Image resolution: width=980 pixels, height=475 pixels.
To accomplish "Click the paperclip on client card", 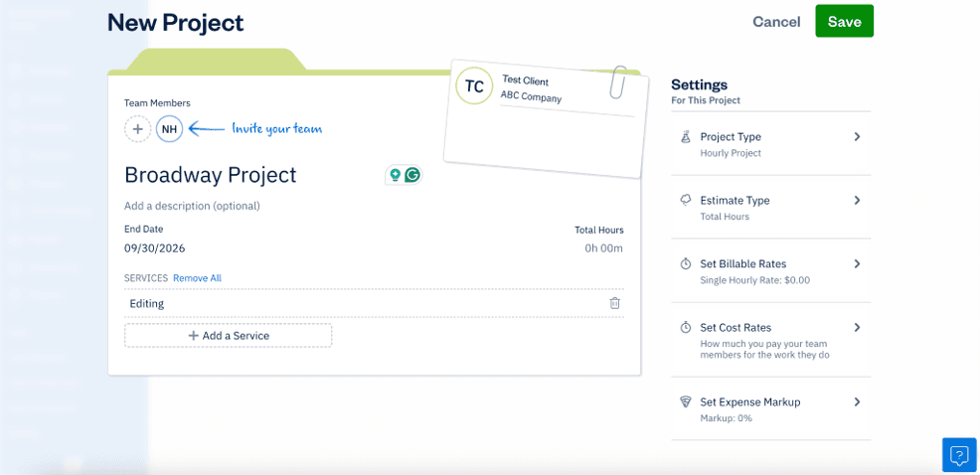I will pyautogui.click(x=617, y=81).
